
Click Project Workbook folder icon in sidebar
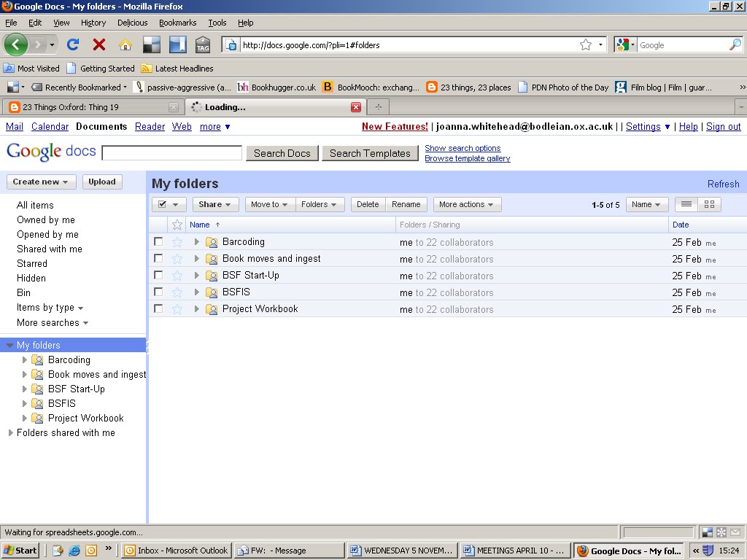point(37,418)
